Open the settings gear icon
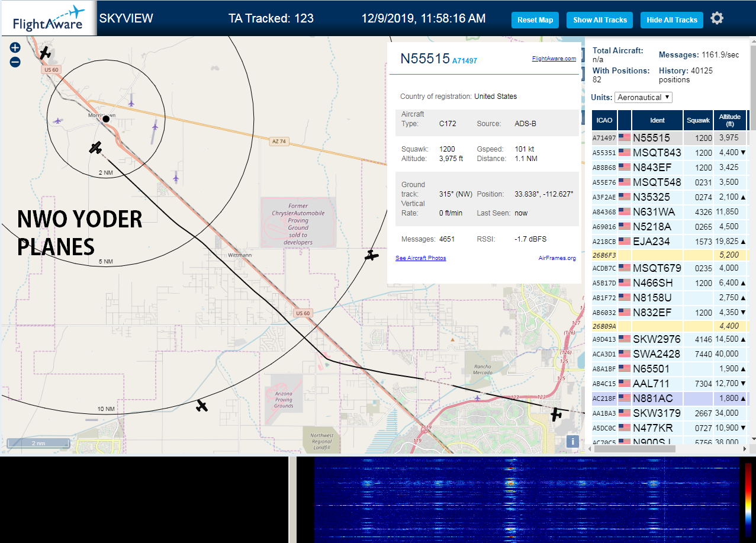Screen dimensions: 756x543 (717, 18)
